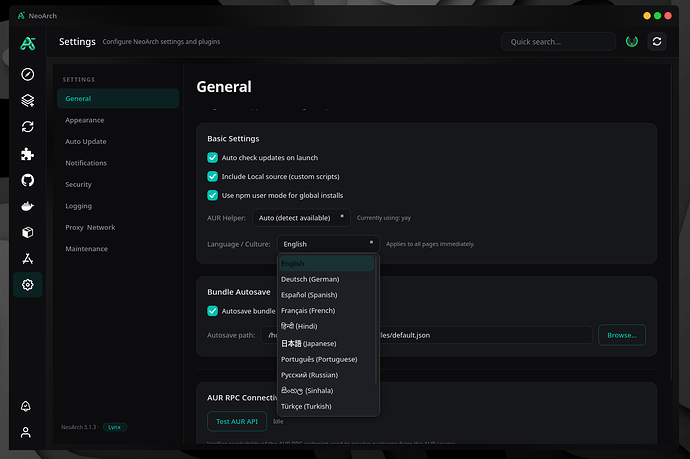The width and height of the screenshot is (690, 459).
Task: Uncheck Use npm user mode for global installs
Action: (x=213, y=195)
